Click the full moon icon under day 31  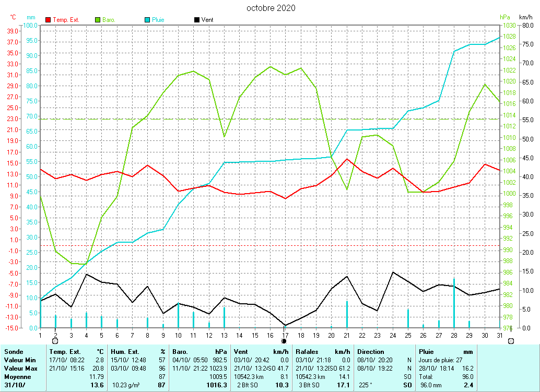coord(511,341)
